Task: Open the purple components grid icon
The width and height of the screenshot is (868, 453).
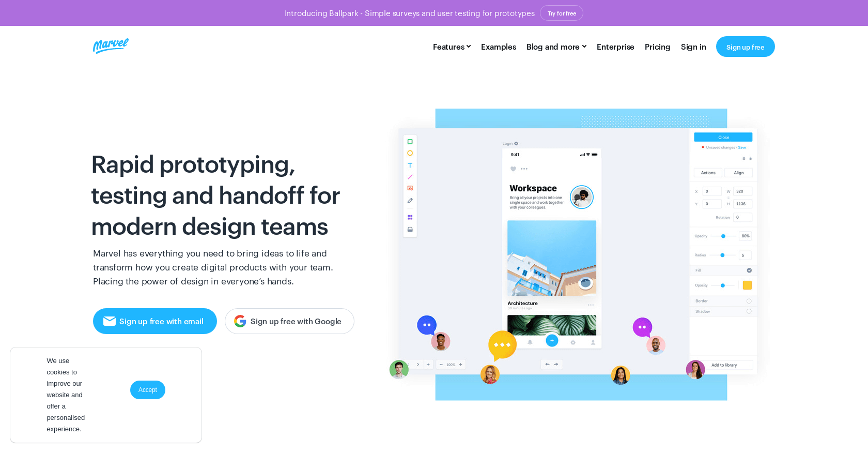Action: pos(410,217)
